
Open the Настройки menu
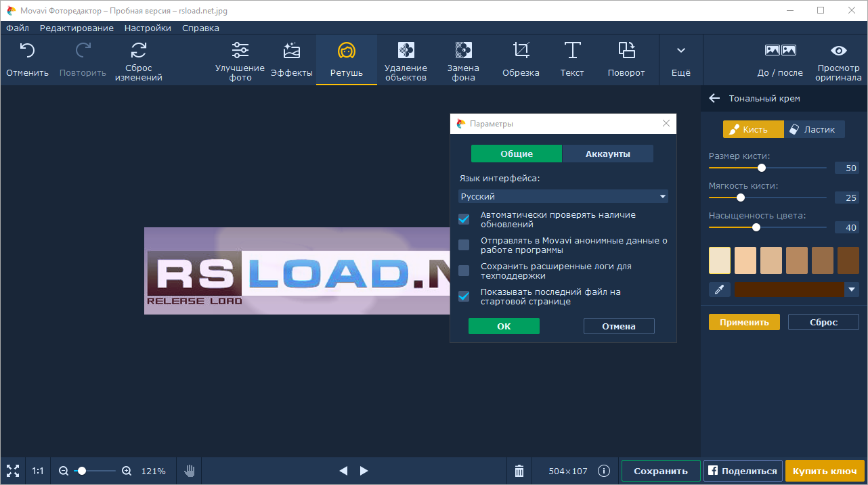tap(148, 28)
